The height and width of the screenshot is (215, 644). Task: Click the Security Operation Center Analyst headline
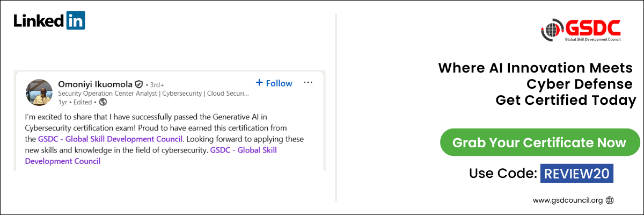[153, 94]
